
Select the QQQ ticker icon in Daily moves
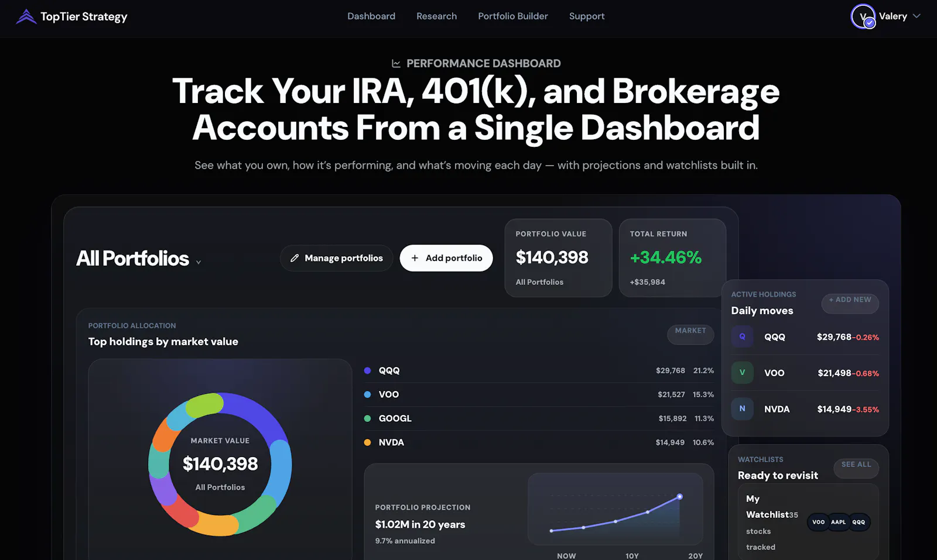click(x=742, y=336)
